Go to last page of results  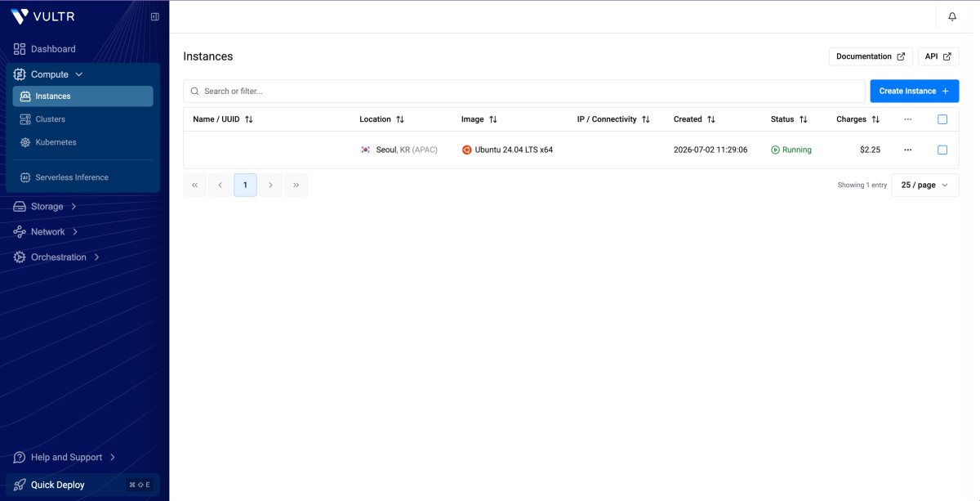[x=296, y=186]
